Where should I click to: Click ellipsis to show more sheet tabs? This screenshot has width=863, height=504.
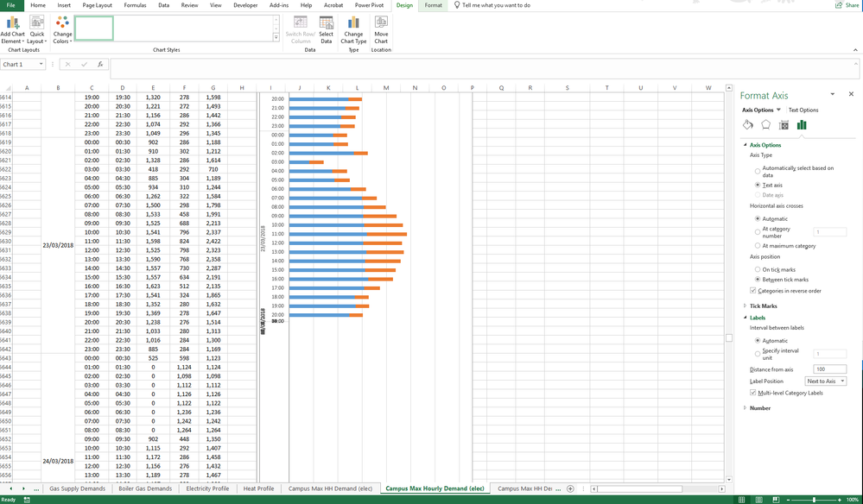36,488
